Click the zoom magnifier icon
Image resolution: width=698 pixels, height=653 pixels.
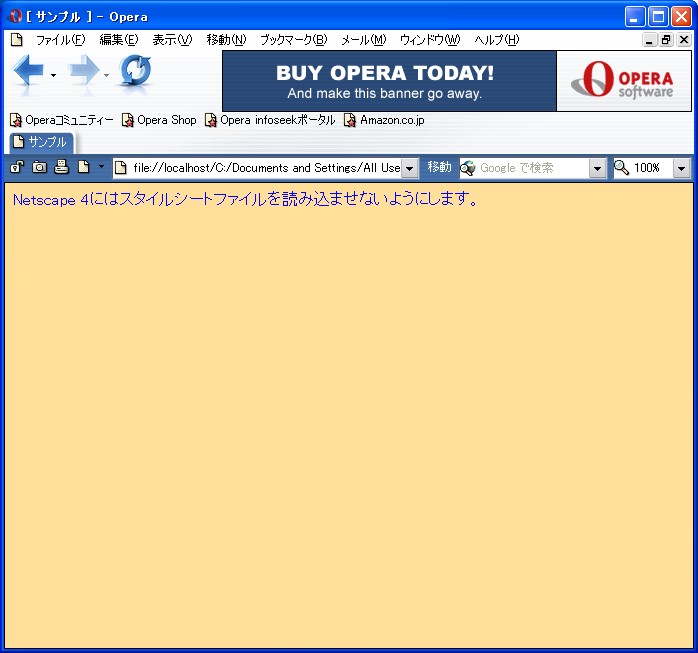click(x=621, y=168)
